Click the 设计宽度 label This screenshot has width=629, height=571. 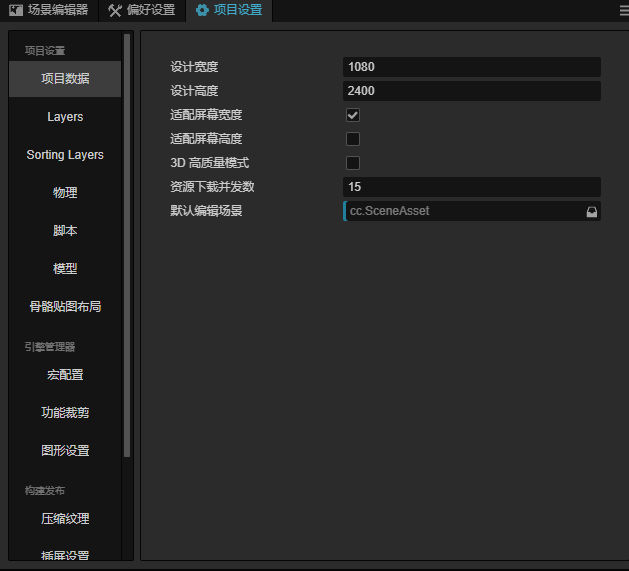pyautogui.click(x=194, y=67)
